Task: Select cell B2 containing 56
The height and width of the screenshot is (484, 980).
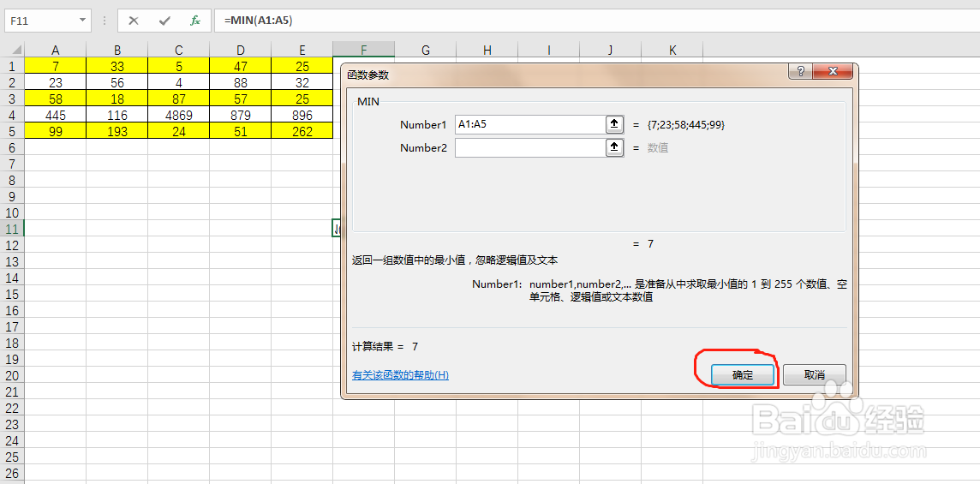Action: (117, 82)
